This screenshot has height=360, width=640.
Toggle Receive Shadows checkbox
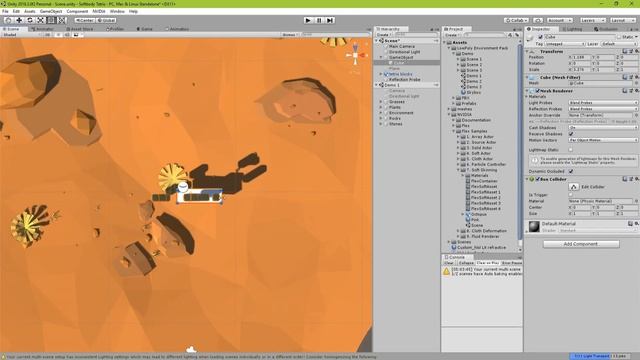coord(571,134)
